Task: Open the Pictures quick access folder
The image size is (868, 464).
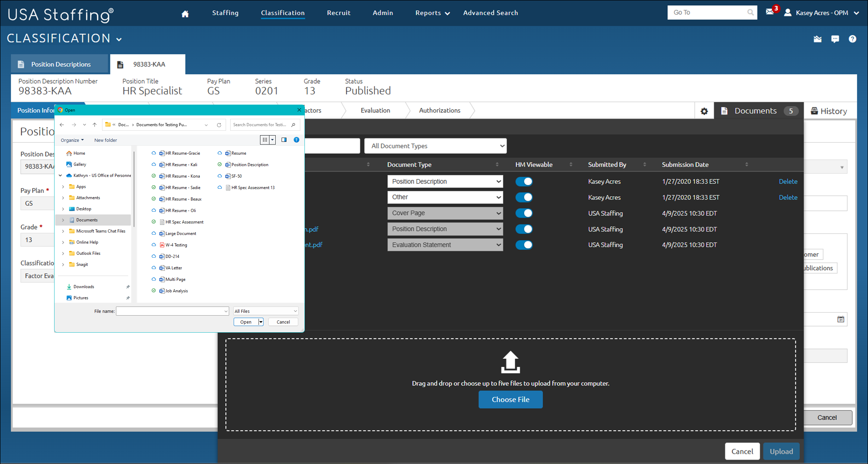Action: [x=81, y=298]
